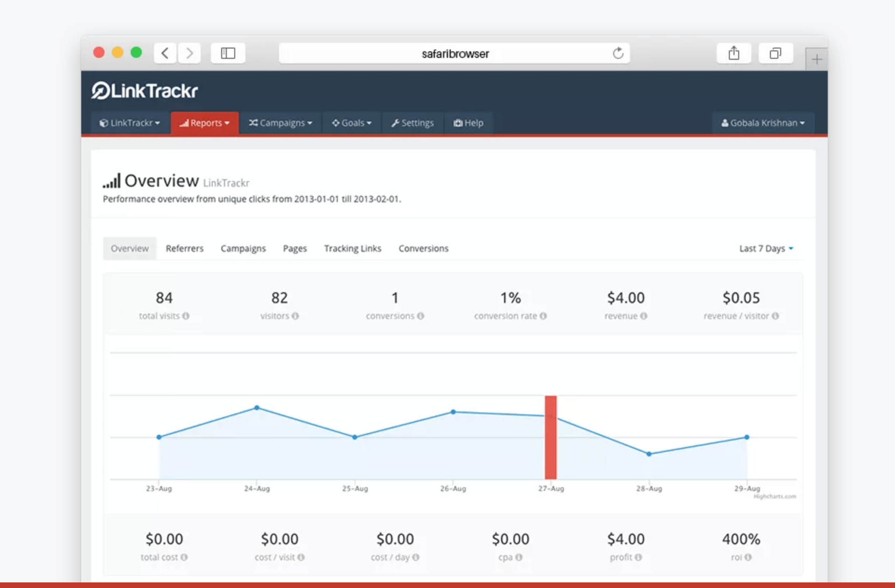This screenshot has width=895, height=588.
Task: Click info icon next to total visits
Action: 186,316
